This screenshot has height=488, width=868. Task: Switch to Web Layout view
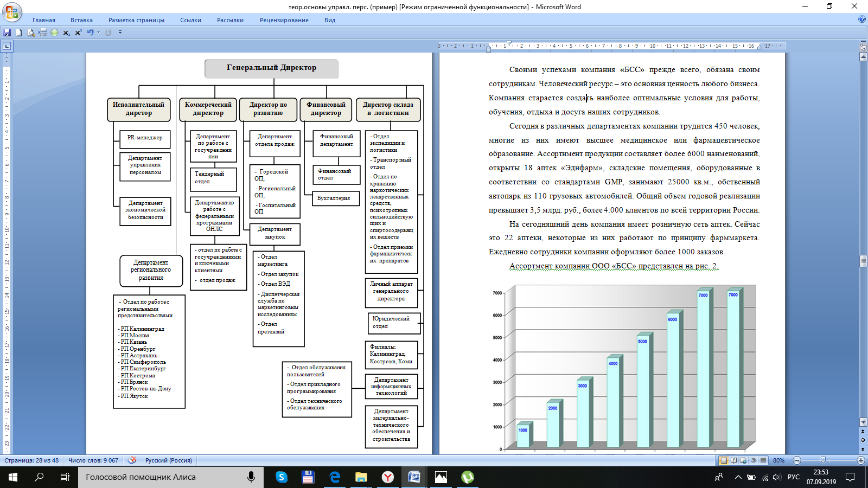point(743,460)
